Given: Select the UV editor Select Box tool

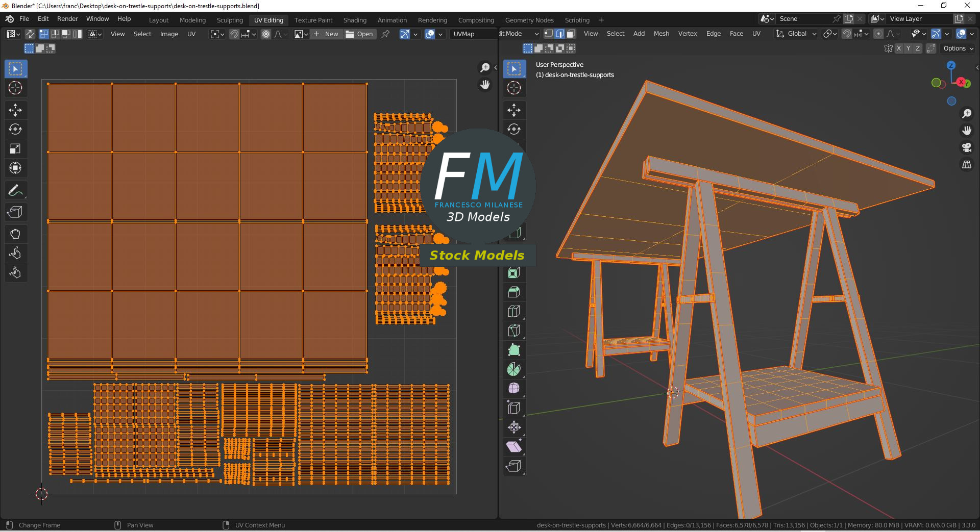Looking at the screenshot, I should coord(15,68).
